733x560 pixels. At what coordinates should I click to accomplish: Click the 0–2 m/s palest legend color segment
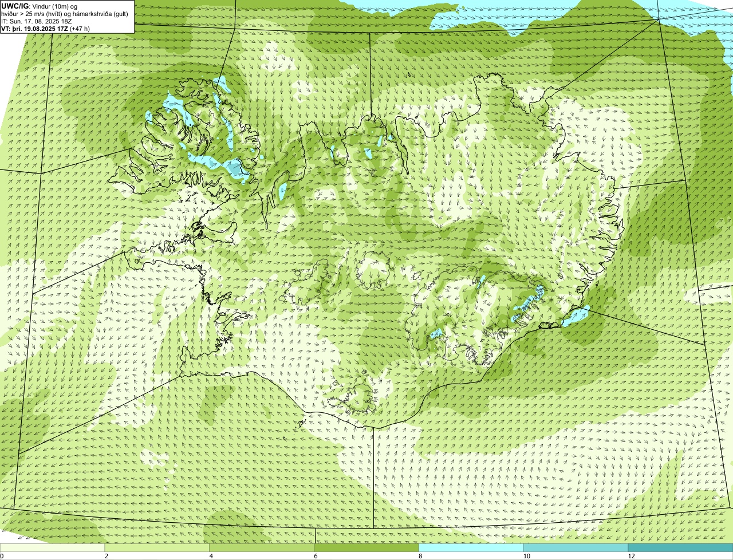point(53,547)
